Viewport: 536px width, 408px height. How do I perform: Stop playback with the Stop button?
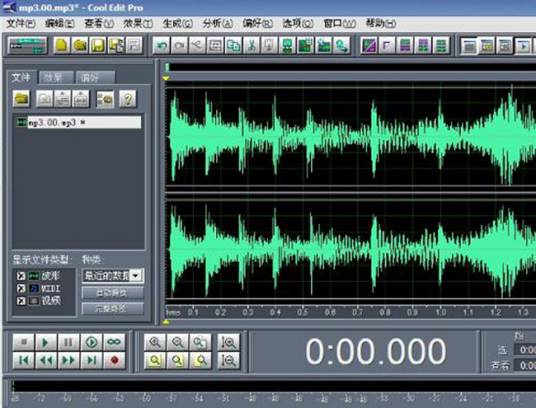[24, 342]
